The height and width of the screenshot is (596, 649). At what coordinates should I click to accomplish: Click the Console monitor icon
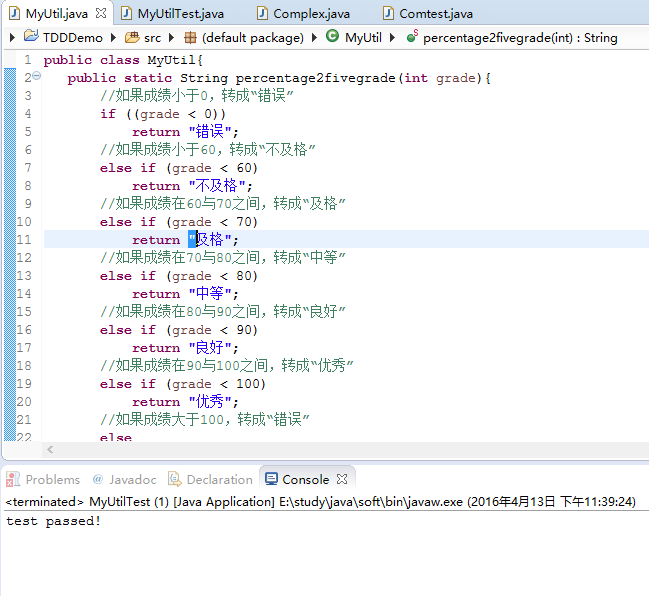[272, 479]
